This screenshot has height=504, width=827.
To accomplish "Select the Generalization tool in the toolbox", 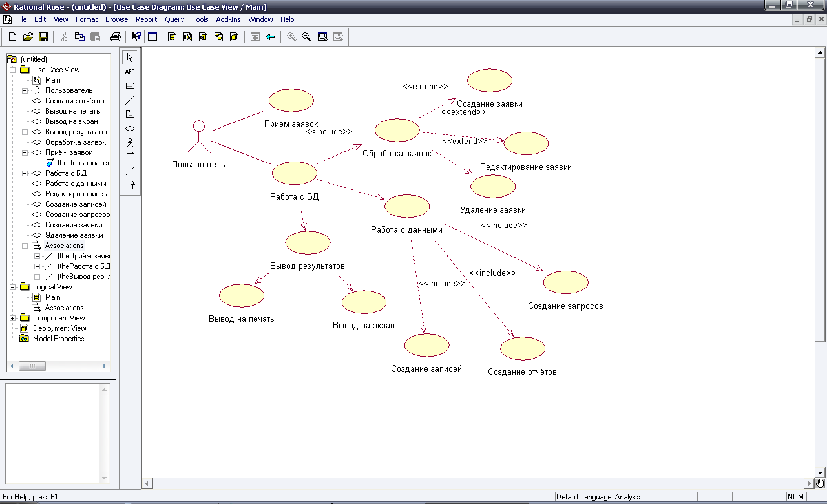I will (x=130, y=185).
